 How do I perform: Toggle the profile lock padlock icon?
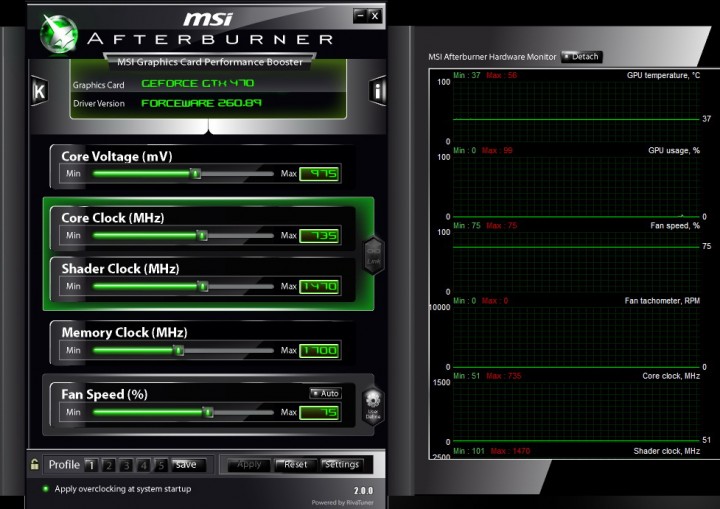click(x=34, y=464)
